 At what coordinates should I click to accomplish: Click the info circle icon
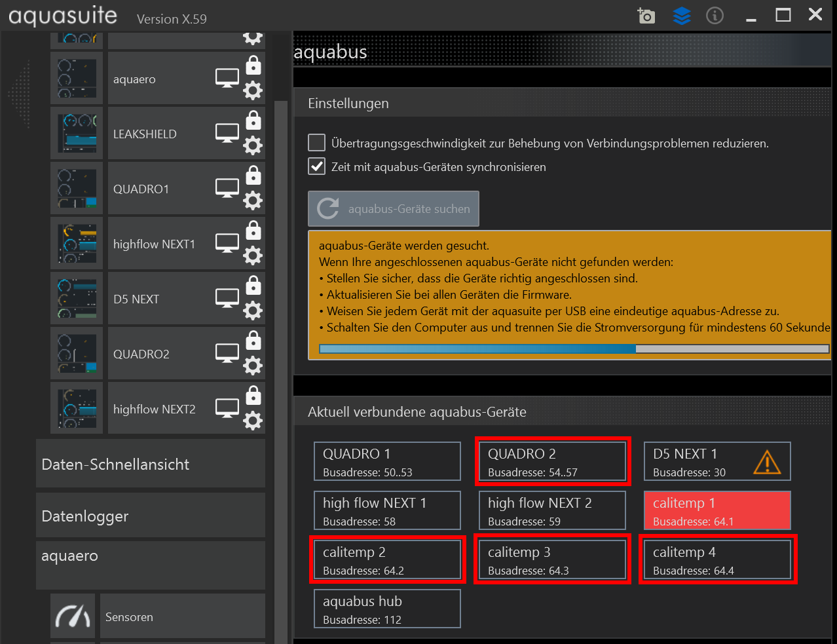715,16
